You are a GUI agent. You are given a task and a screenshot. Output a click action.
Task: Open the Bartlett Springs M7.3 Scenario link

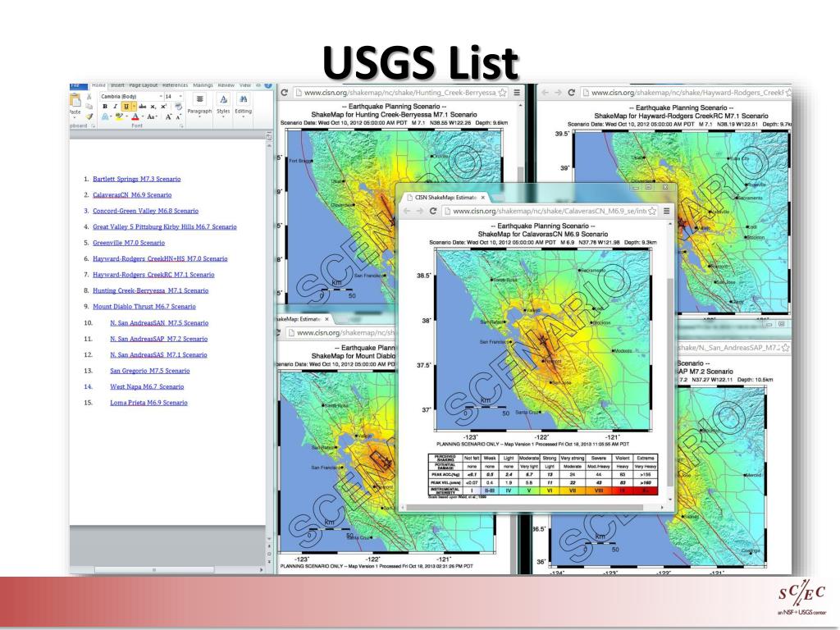[137, 179]
